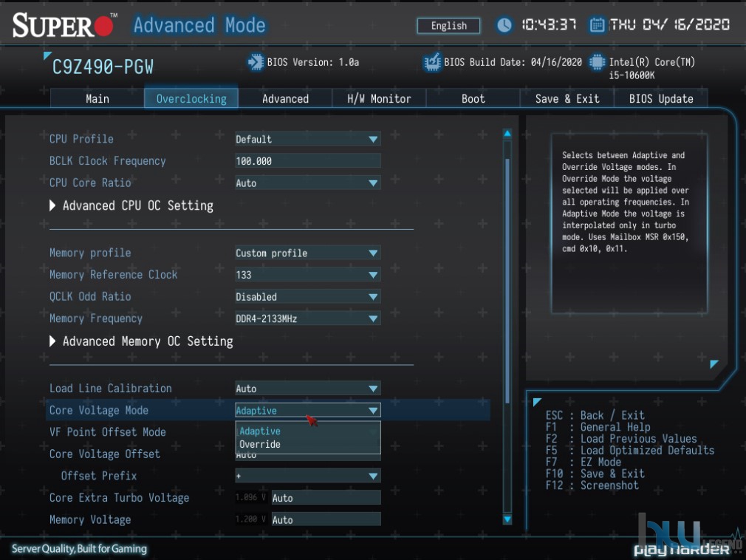This screenshot has width=746, height=560.
Task: Click the settings list scrollbar thumb
Action: 507,281
